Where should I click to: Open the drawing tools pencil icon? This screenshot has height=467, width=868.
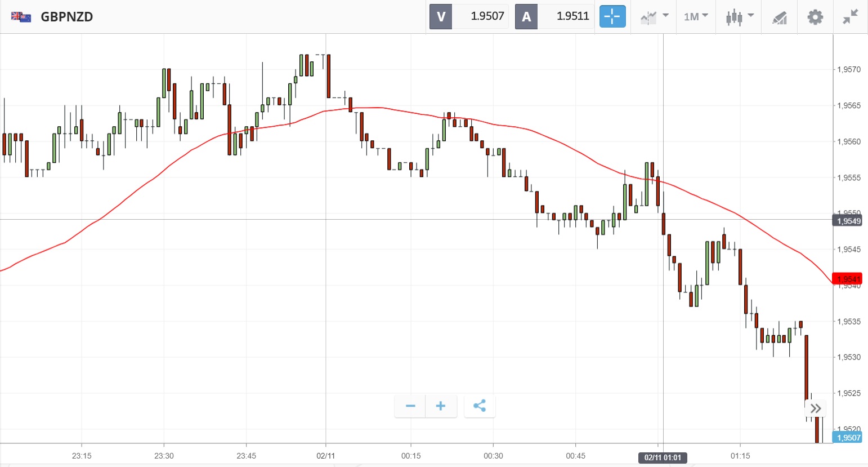779,17
